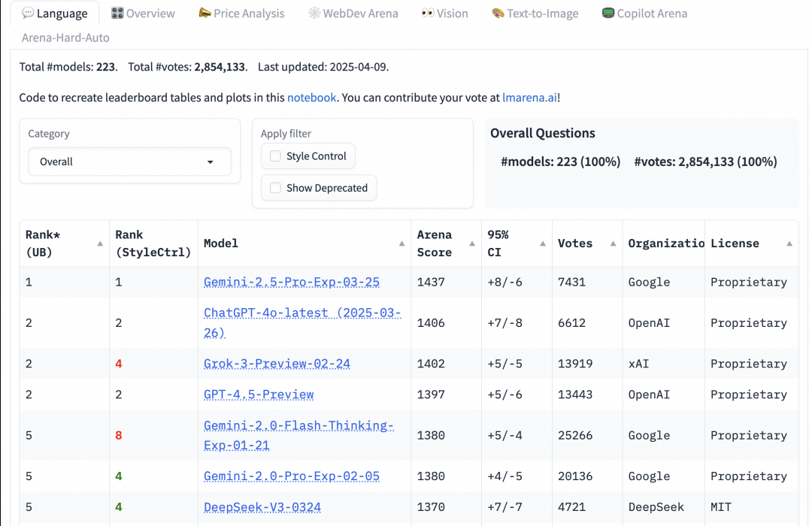This screenshot has width=812, height=526.
Task: Click the votes value 7431
Action: tap(571, 282)
